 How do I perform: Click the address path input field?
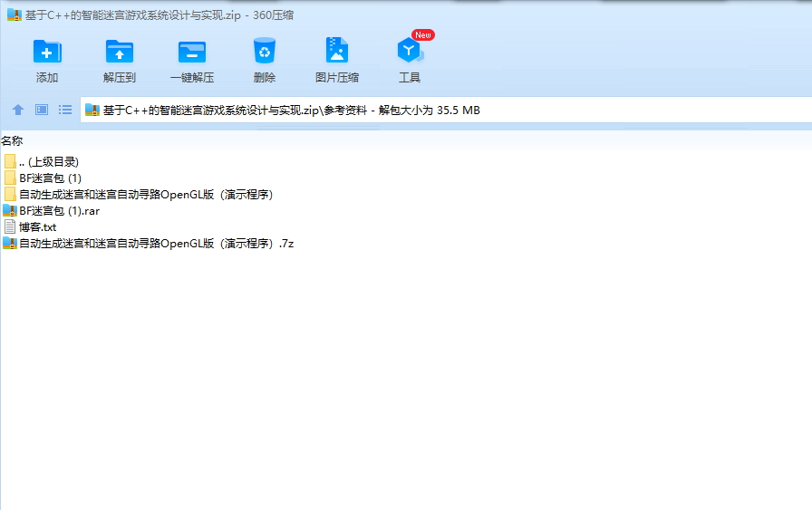point(446,110)
